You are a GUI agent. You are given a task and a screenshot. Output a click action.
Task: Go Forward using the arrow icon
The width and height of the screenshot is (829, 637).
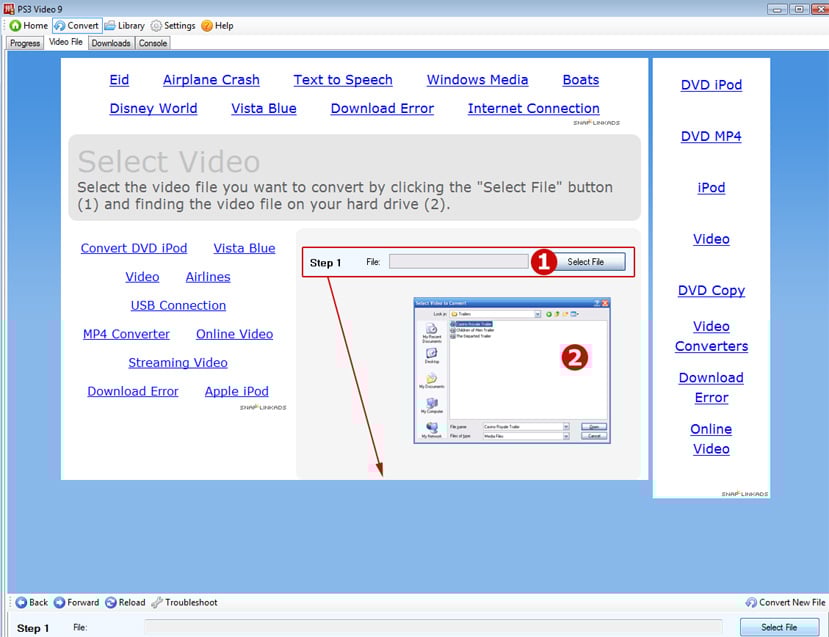(x=59, y=603)
